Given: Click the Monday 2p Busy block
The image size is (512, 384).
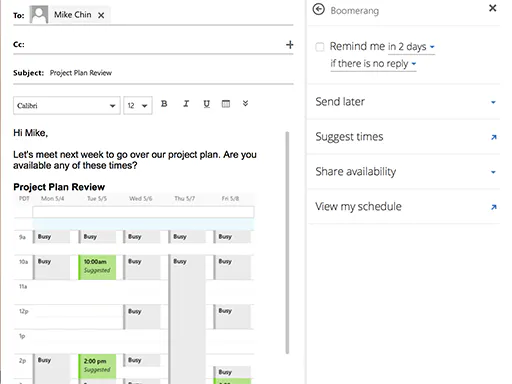Looking at the screenshot, I should [x=52, y=369].
